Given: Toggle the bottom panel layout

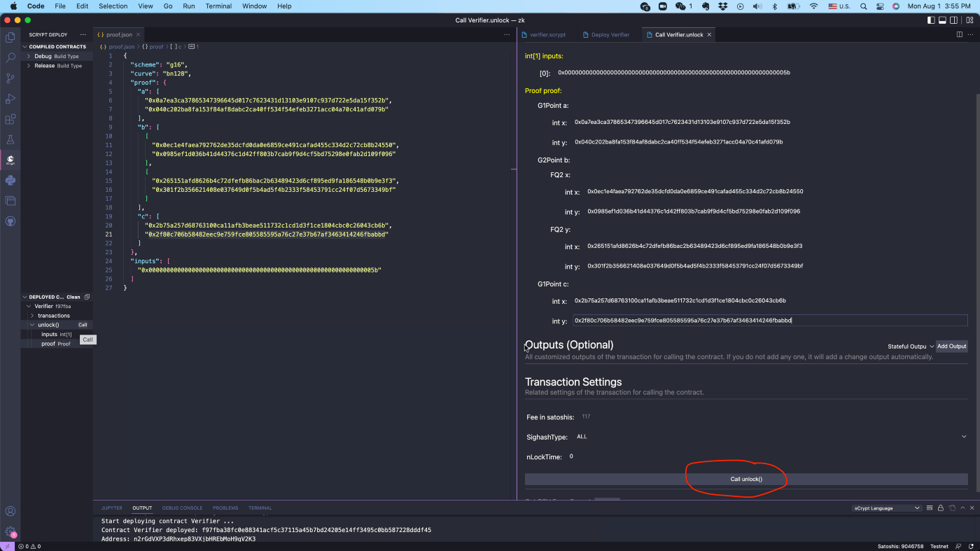Looking at the screenshot, I should pyautogui.click(x=943, y=20).
